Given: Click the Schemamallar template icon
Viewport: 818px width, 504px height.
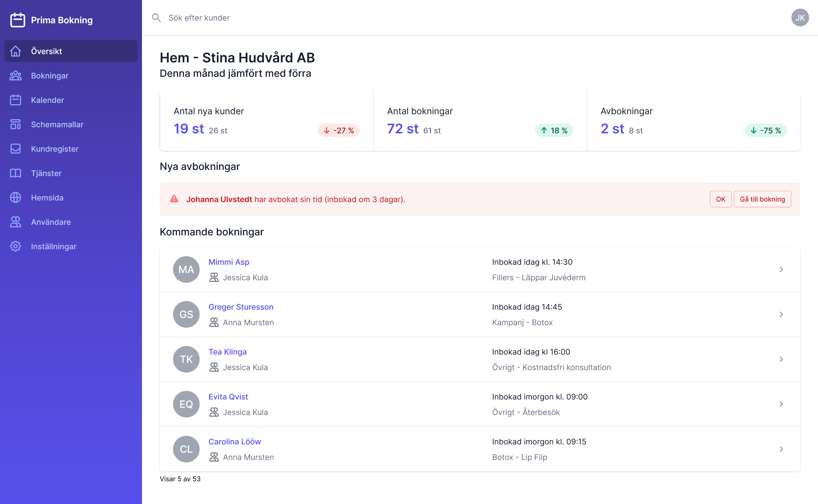Looking at the screenshot, I should (x=16, y=124).
